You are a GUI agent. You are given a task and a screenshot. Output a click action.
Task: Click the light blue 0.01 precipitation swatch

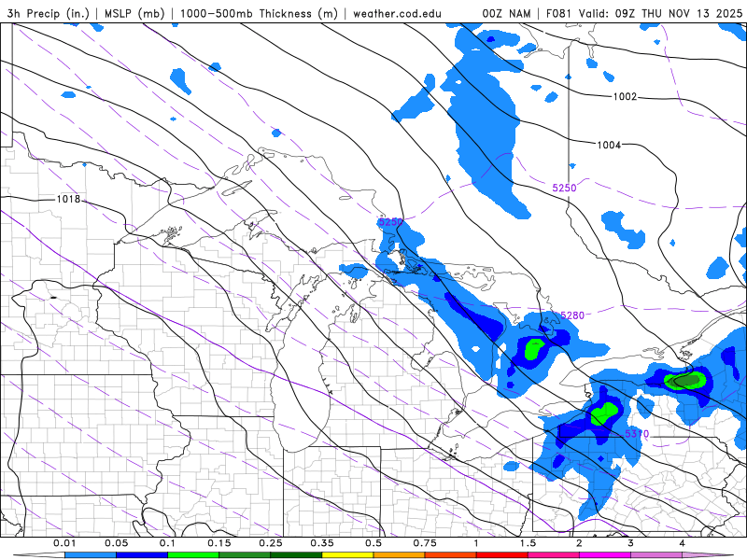(91, 555)
